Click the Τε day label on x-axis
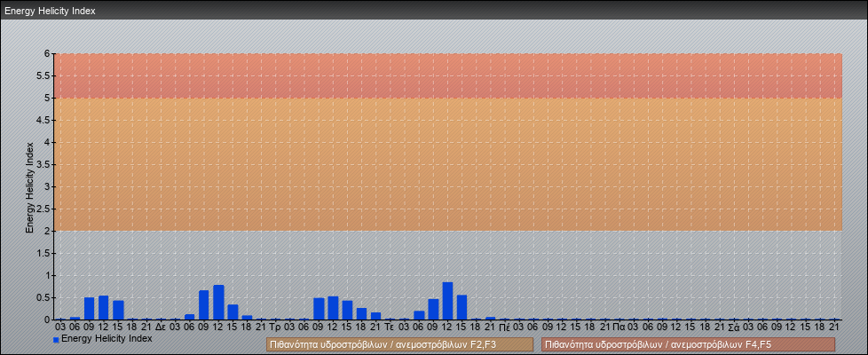 click(389, 327)
